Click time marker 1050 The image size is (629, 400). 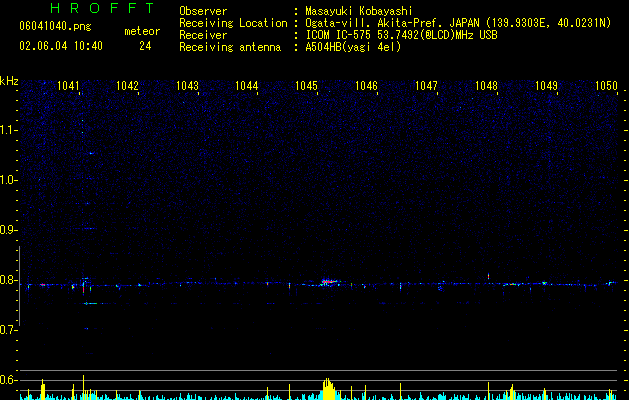tap(606, 85)
